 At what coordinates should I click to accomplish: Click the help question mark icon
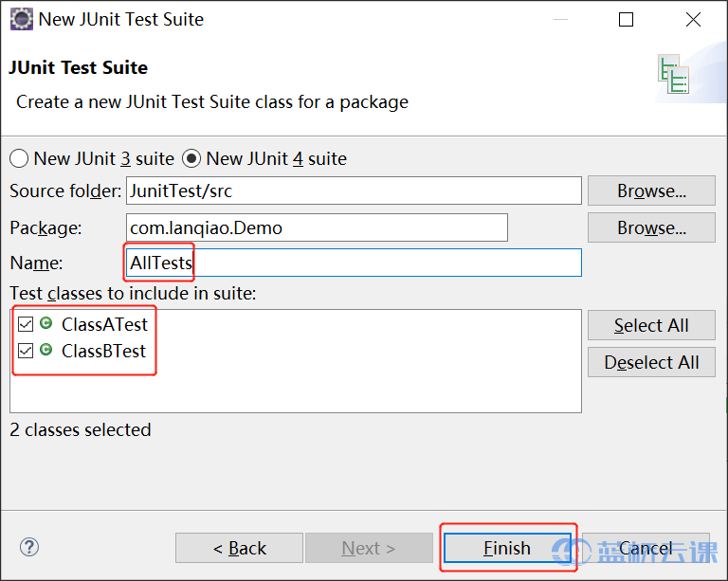coord(29,547)
